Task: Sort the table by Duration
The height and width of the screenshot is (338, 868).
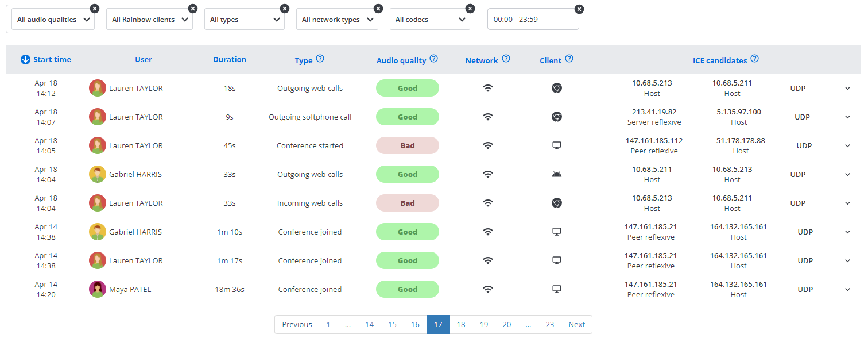Action: (x=230, y=59)
